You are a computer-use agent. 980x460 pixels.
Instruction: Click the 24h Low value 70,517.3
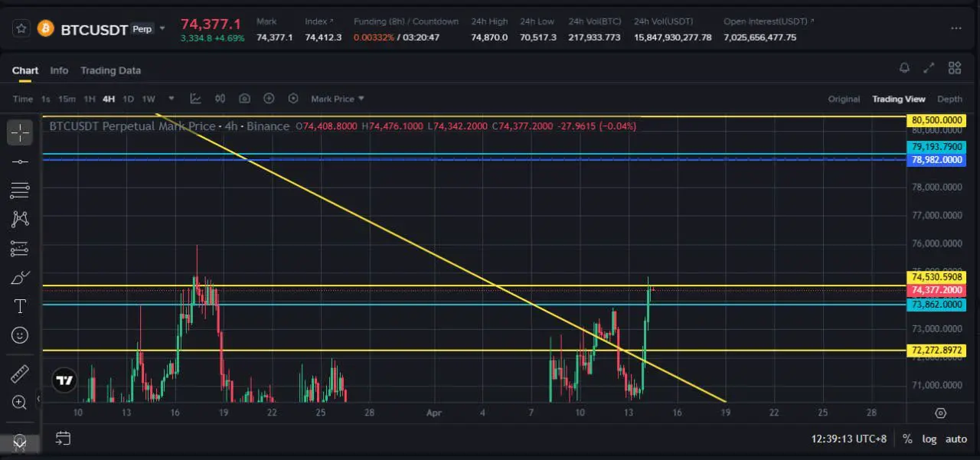click(x=538, y=38)
